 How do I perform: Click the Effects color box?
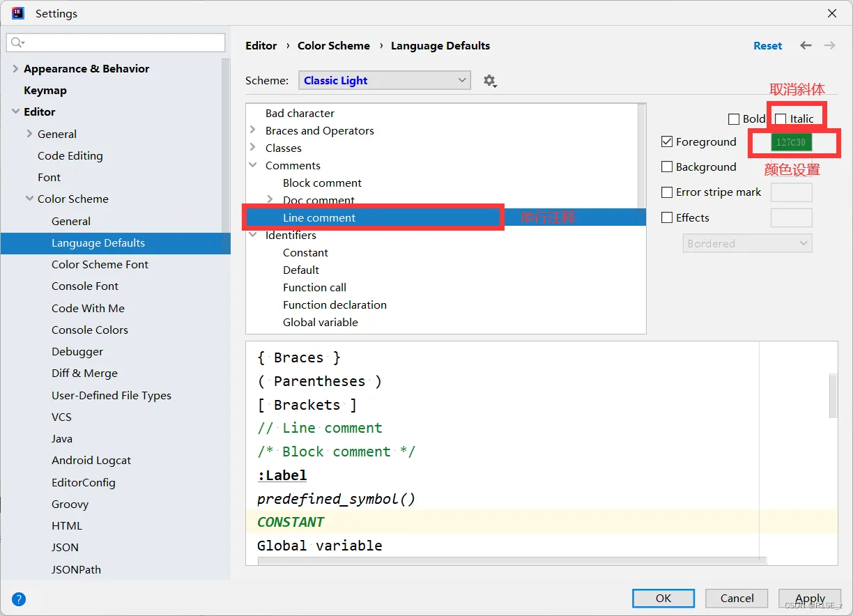(x=791, y=218)
